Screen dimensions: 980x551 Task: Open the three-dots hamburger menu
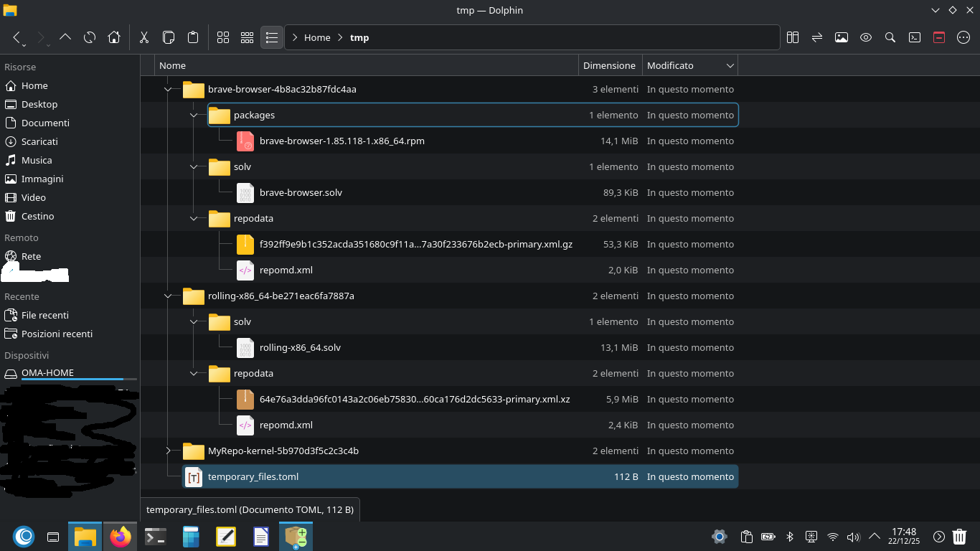[963, 37]
